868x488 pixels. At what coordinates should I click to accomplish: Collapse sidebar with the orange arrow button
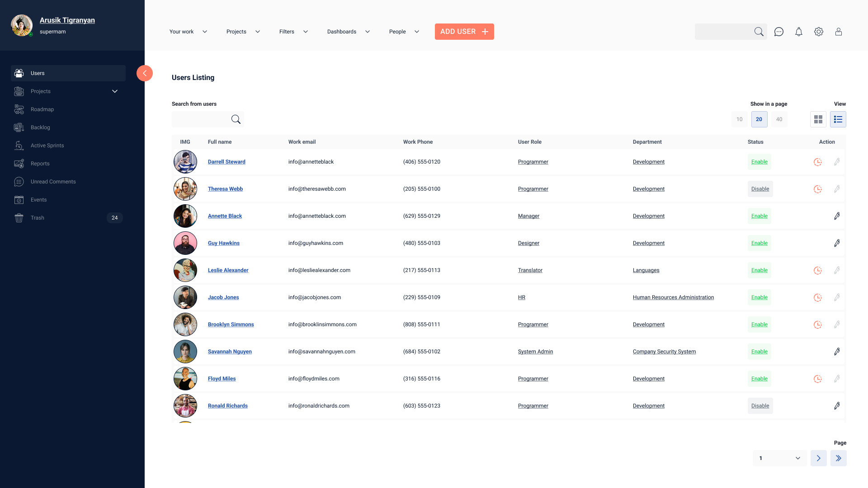(145, 73)
